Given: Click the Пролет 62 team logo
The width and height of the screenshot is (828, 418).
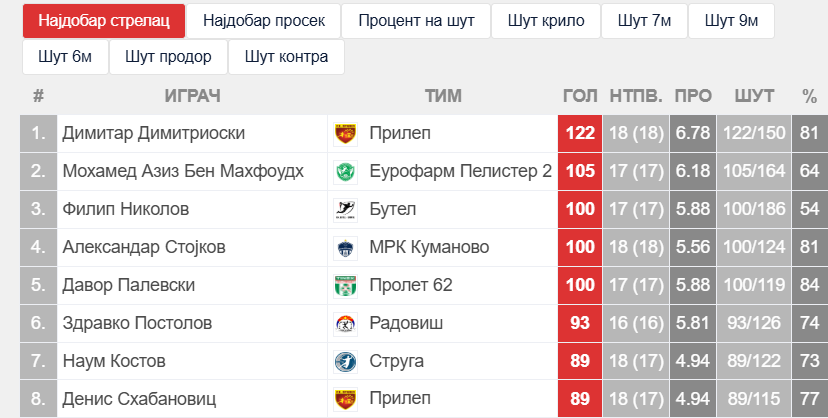Looking at the screenshot, I should pos(345,285).
